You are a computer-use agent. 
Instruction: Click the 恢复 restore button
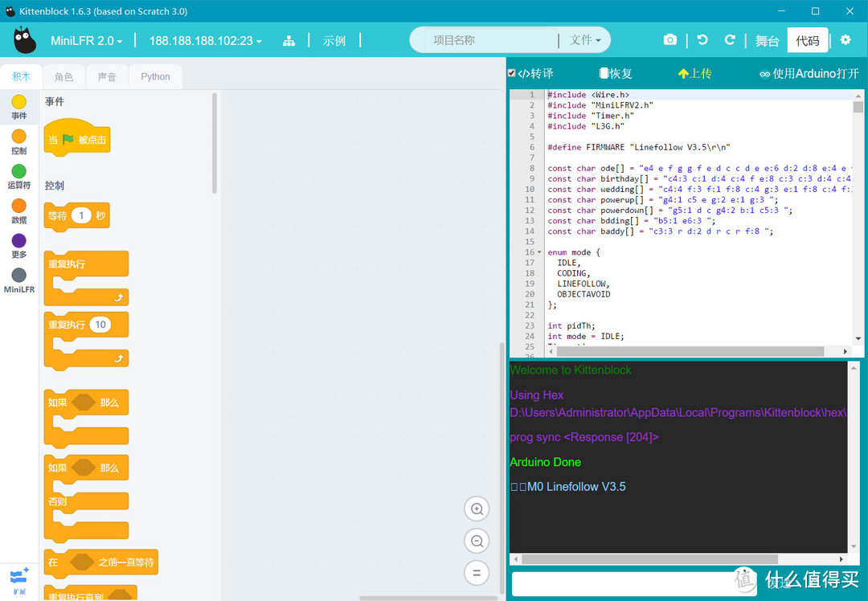[616, 73]
